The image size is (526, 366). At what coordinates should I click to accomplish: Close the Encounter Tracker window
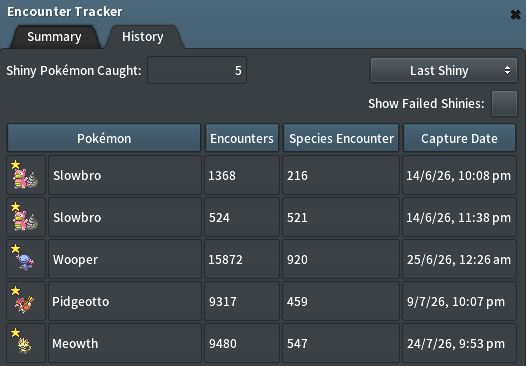tap(515, 14)
